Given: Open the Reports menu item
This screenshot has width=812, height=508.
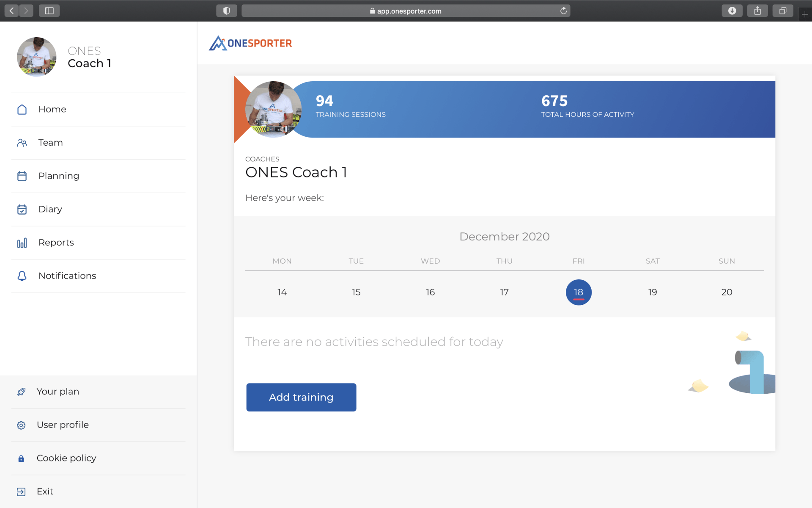Looking at the screenshot, I should coord(98,243).
